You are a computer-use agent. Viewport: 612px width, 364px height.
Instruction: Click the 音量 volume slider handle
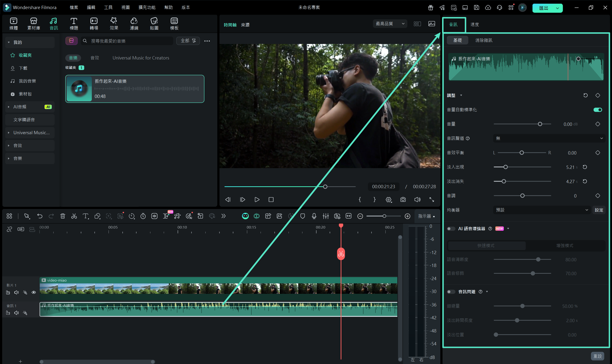(540, 124)
